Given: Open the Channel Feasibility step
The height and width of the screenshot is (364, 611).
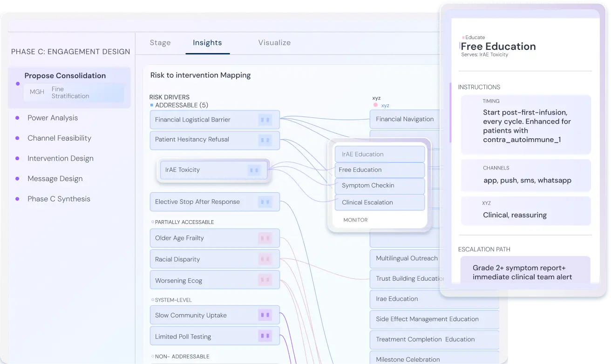Looking at the screenshot, I should 59,138.
